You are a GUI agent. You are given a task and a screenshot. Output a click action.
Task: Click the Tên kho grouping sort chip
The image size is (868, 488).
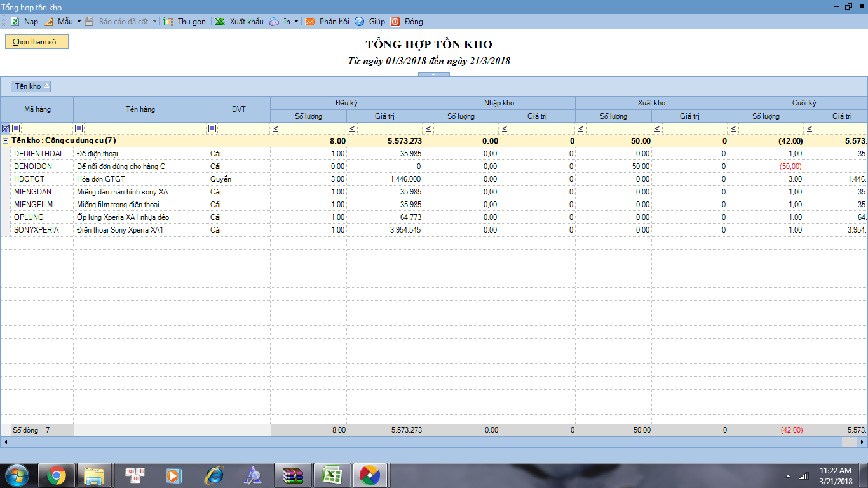pyautogui.click(x=31, y=86)
